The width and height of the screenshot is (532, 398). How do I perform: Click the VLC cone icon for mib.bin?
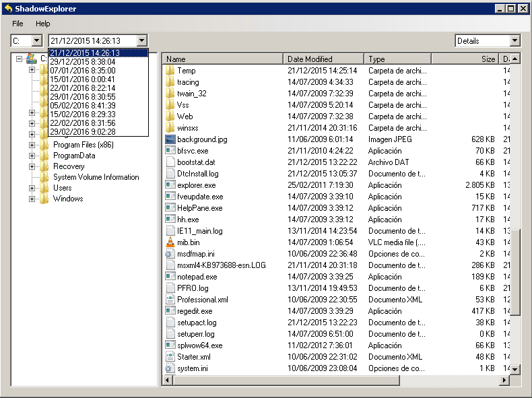tap(170, 242)
